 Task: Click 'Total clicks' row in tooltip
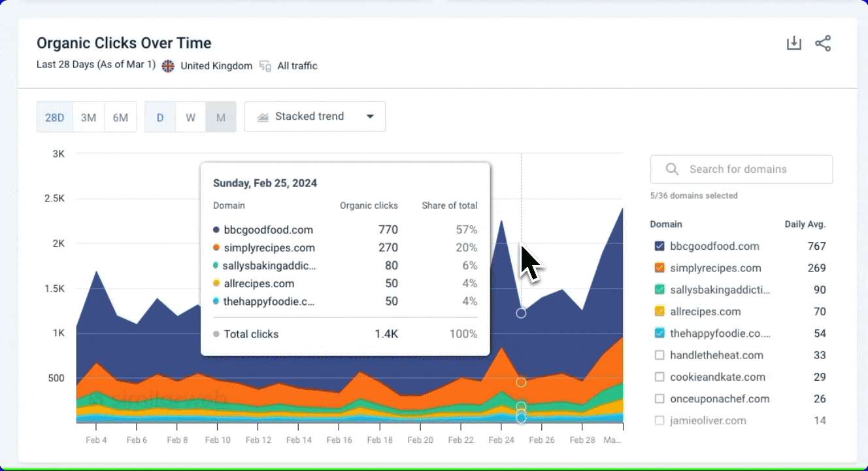point(345,334)
